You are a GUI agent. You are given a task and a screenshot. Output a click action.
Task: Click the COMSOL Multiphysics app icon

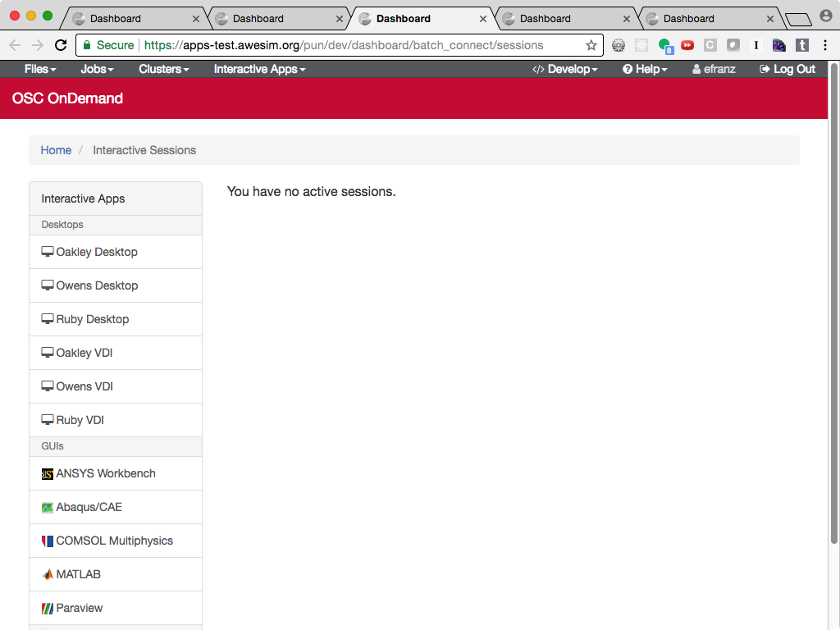tap(47, 541)
